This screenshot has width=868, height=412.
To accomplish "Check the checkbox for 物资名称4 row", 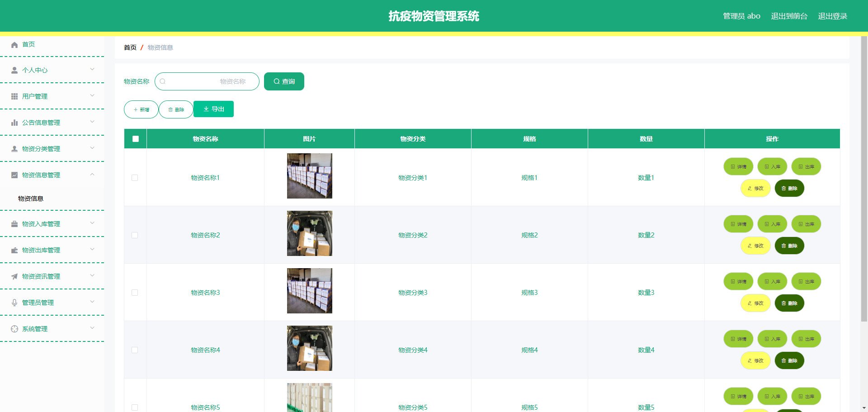I will click(135, 350).
